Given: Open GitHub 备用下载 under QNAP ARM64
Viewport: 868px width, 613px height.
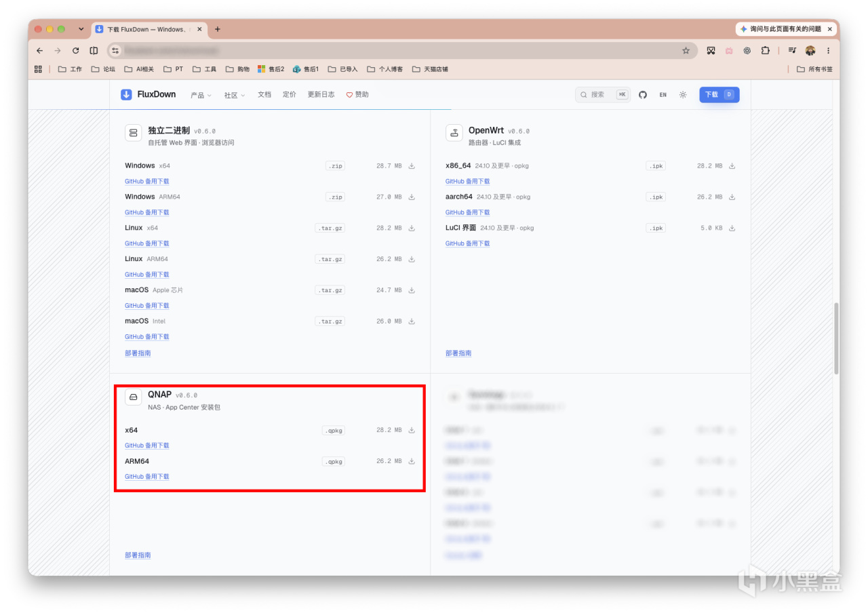Looking at the screenshot, I should tap(147, 477).
